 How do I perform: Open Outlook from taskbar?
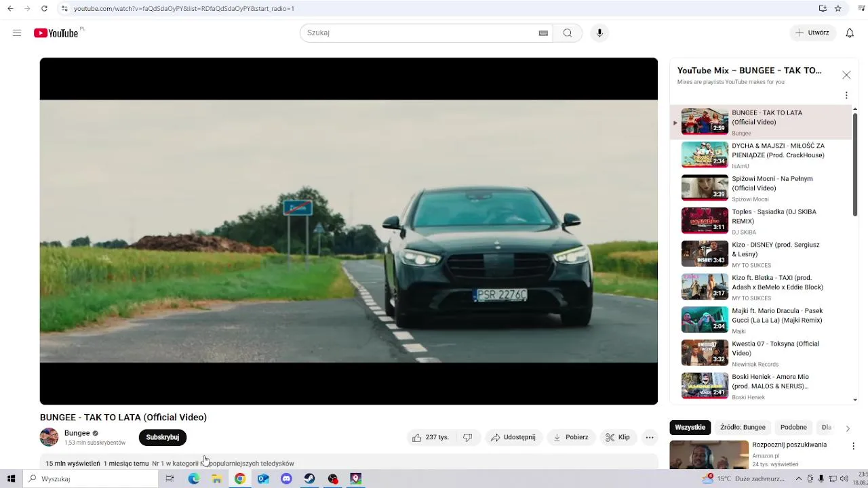(x=263, y=479)
